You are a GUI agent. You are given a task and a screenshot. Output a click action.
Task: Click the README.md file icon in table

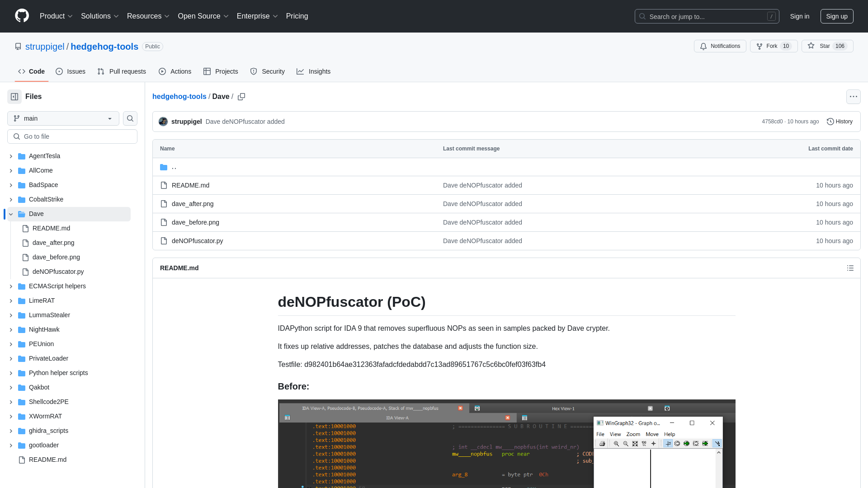point(164,185)
